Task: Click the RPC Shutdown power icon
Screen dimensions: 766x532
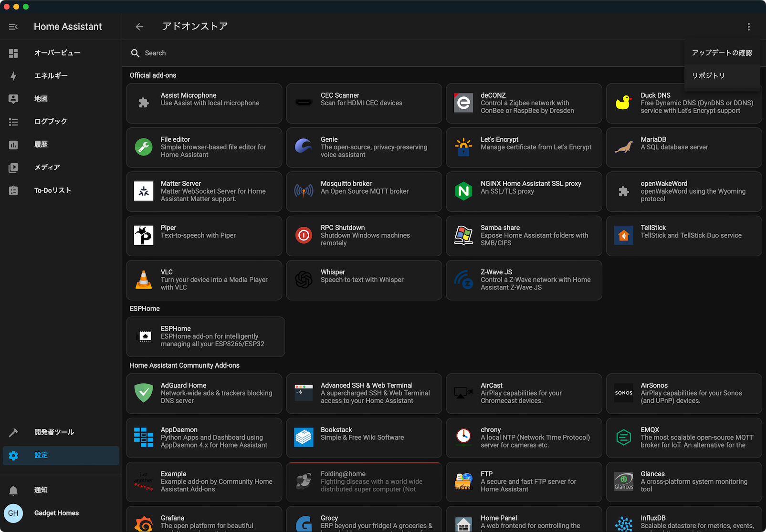Action: coord(304,235)
